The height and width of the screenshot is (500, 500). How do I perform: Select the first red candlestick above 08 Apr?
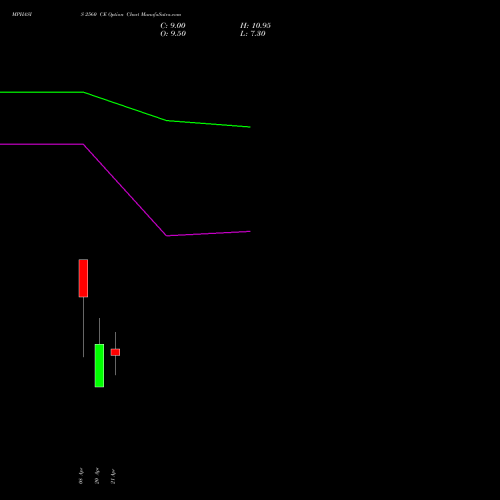(x=83, y=278)
